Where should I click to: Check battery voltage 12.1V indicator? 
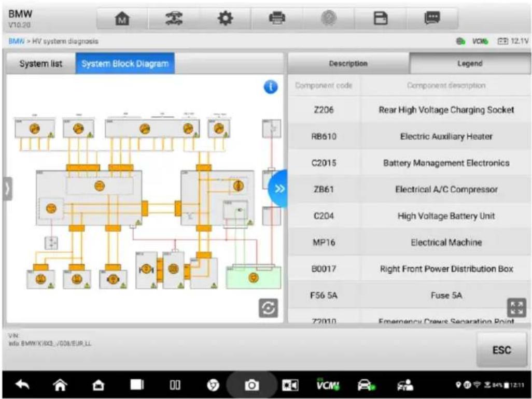pyautogui.click(x=513, y=41)
